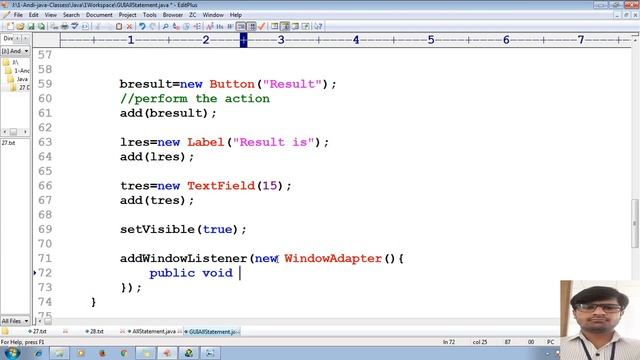Viewport: 640px width, 360px height.
Task: Switch to the GUIAllStatement.java document tab
Action: [x=212, y=331]
